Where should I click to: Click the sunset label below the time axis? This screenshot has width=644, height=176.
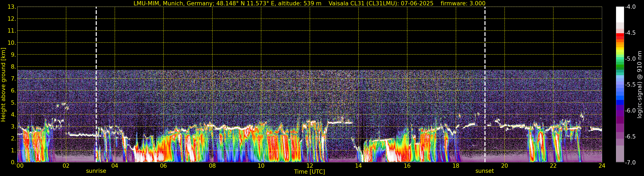point(484,171)
